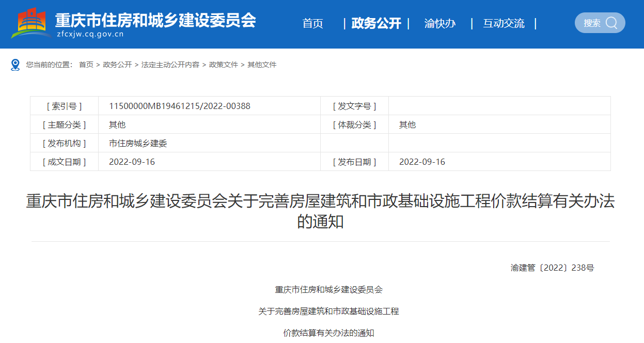Click the 其他 value beside 主题分类
Screen dimensions: 644x343
[117, 124]
